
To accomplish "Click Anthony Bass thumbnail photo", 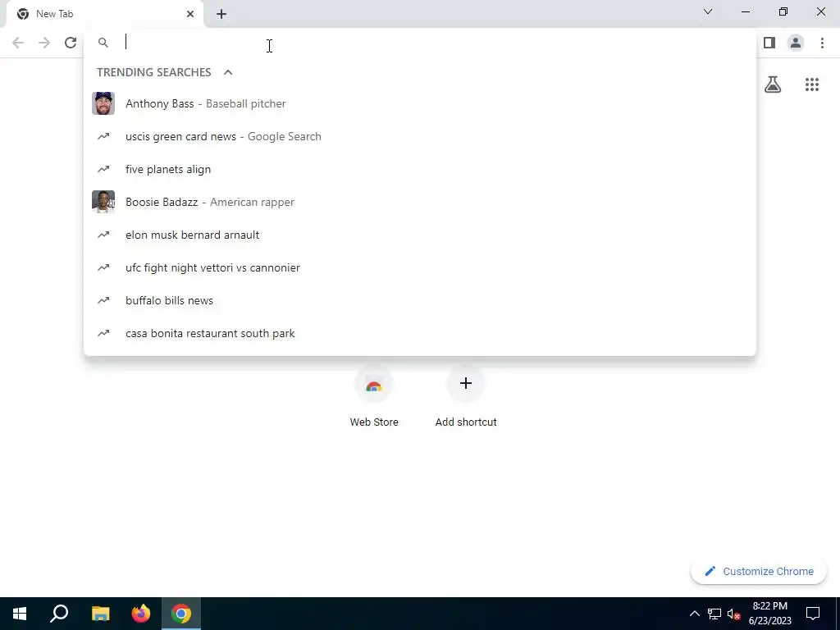I will click(x=103, y=103).
